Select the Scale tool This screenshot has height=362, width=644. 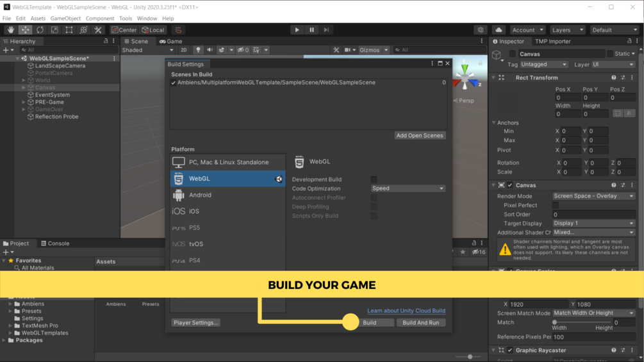click(54, 30)
